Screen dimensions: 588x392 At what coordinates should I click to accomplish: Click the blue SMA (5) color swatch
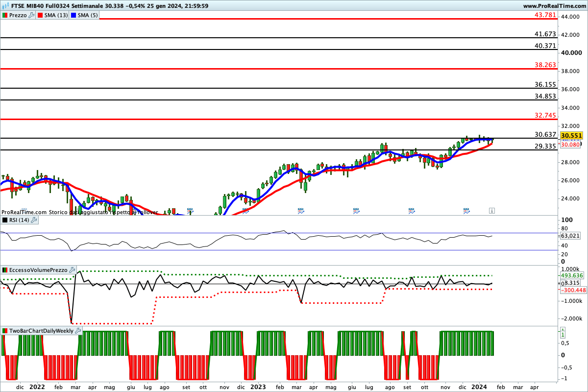point(73,15)
